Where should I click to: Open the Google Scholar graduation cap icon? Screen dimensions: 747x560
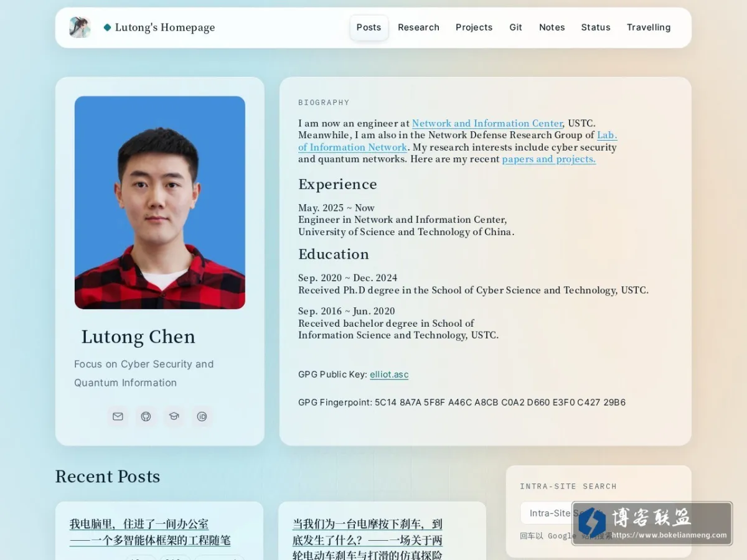point(174,416)
